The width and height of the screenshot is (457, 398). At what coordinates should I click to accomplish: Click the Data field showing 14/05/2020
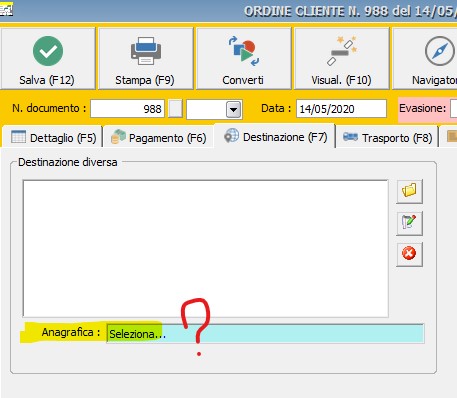pos(341,109)
